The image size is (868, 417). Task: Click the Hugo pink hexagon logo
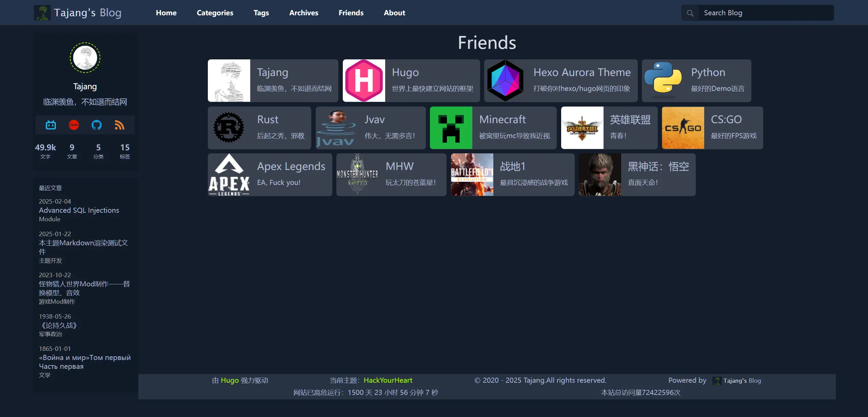click(364, 81)
